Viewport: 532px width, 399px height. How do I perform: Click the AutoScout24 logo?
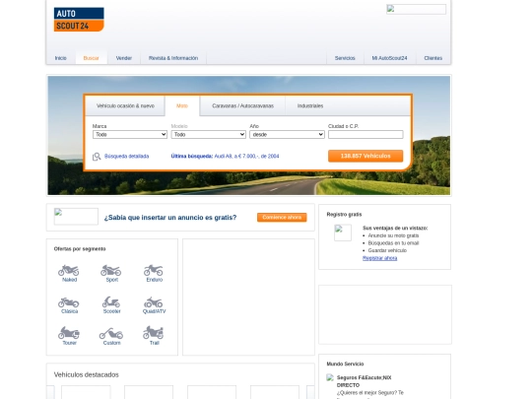[79, 20]
